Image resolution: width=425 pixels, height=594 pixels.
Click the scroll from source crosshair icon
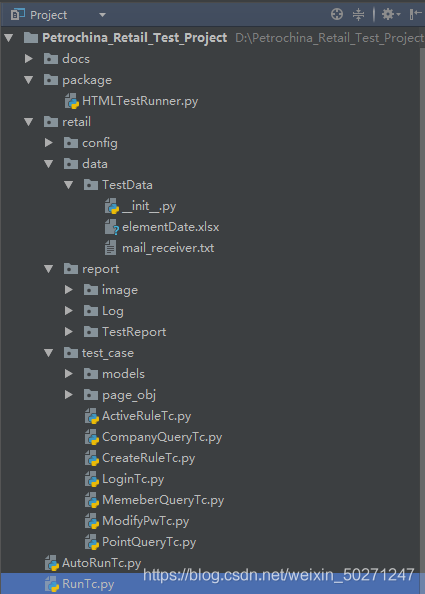337,14
